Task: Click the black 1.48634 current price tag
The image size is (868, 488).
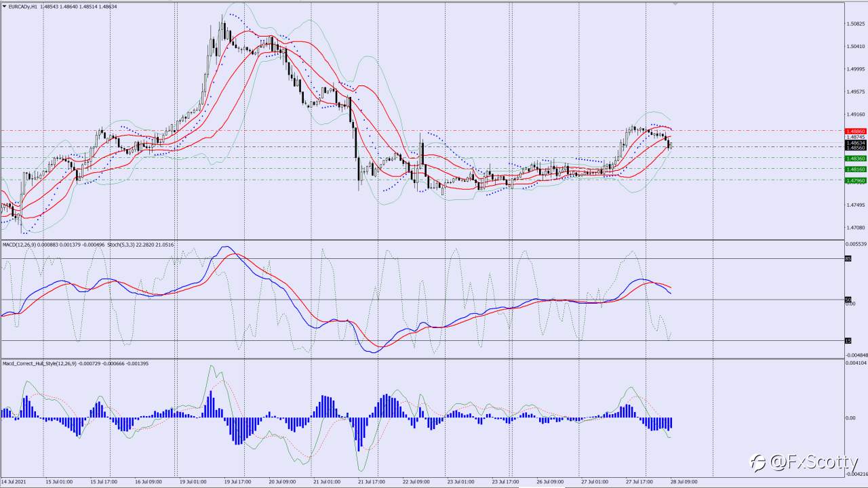Action: [856, 143]
